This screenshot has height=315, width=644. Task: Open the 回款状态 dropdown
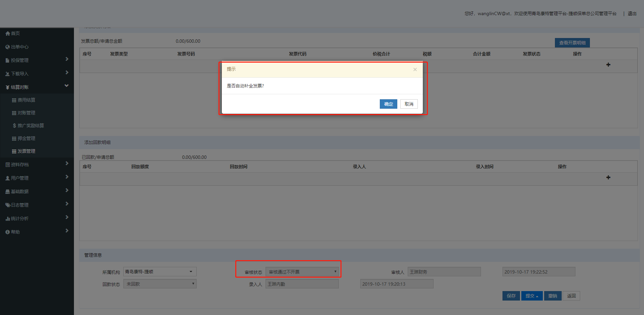(x=160, y=284)
